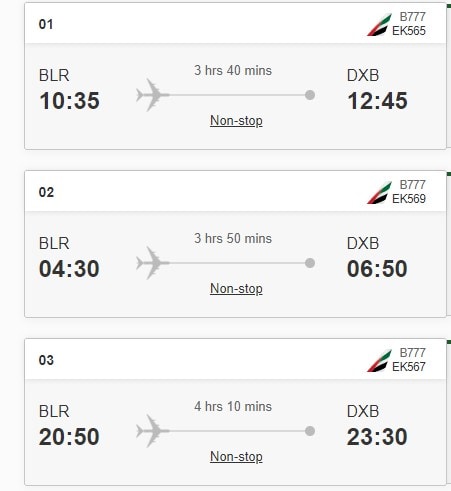Click the 3 hrs 40 mins duration
Image resolution: width=451 pixels, height=491 pixels.
(233, 70)
